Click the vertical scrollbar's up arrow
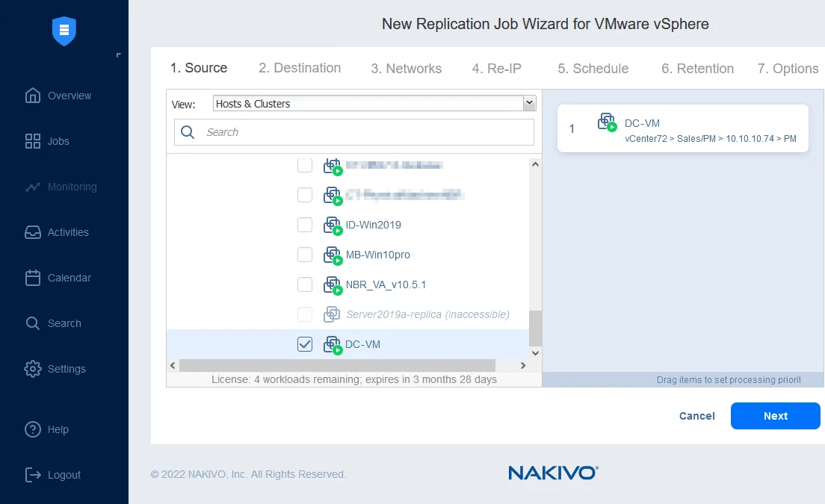Image resolution: width=825 pixels, height=504 pixels. pyautogui.click(x=535, y=164)
